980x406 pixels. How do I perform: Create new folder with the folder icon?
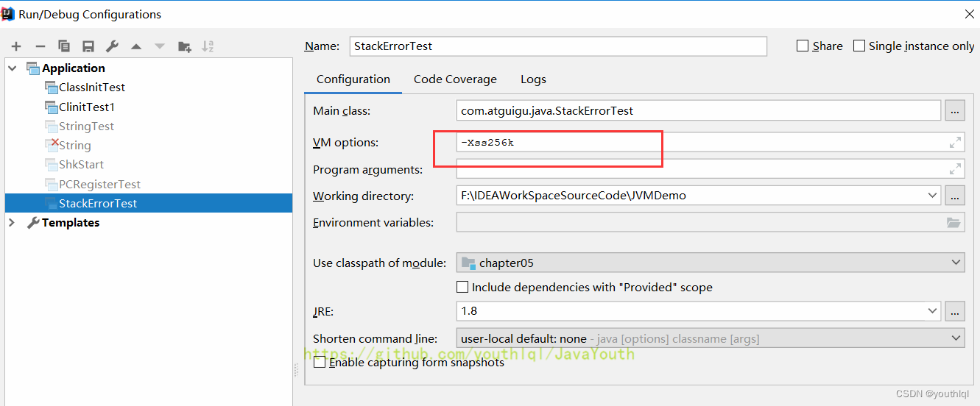click(184, 46)
